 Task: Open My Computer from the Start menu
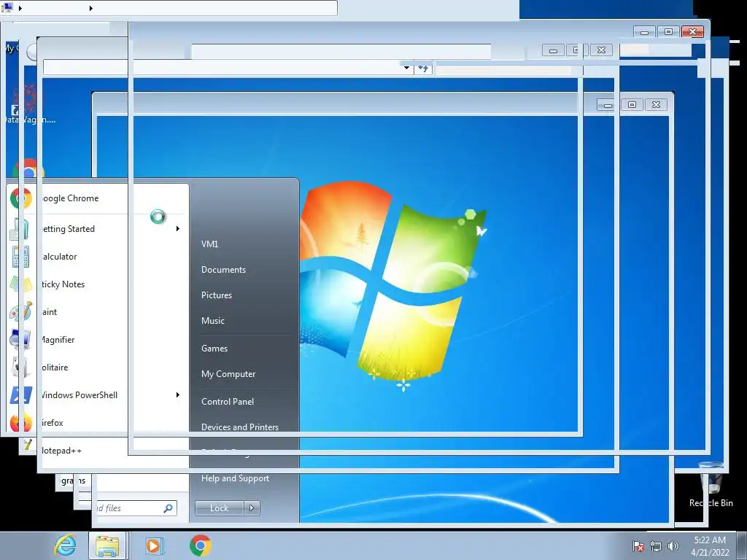click(228, 374)
